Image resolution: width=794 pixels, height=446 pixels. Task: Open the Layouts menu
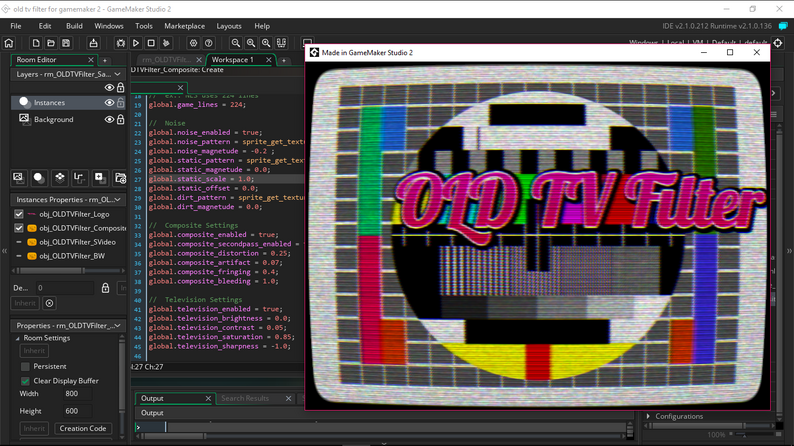coord(229,26)
